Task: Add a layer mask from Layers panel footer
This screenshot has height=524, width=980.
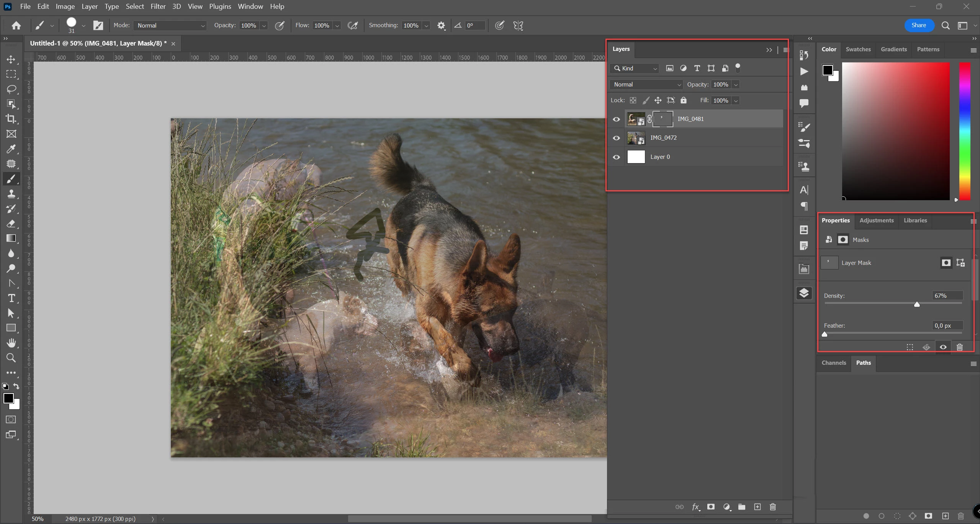Action: click(x=711, y=507)
